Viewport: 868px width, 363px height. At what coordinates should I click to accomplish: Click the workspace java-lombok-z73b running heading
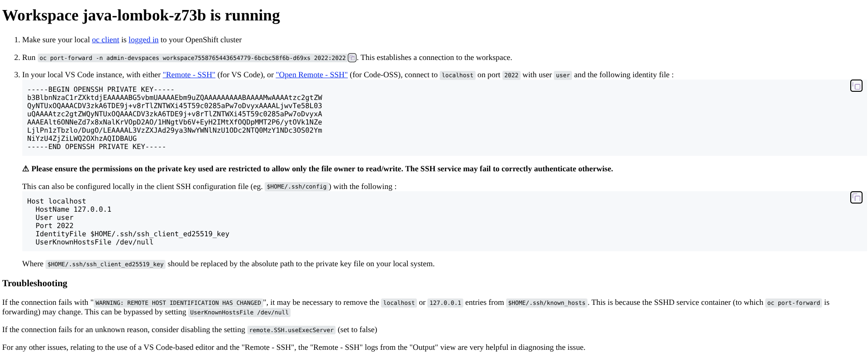(x=141, y=15)
